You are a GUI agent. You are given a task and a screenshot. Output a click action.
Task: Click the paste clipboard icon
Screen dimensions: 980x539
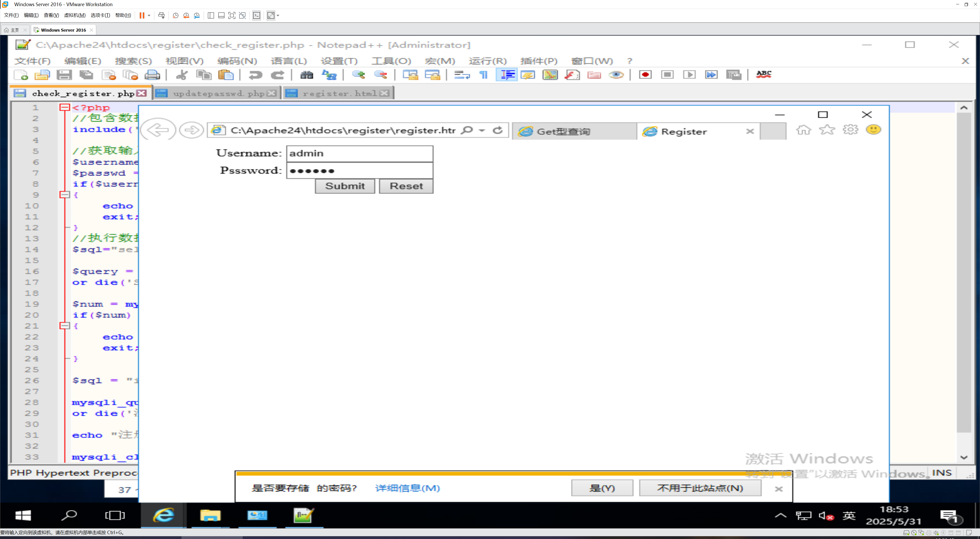(x=226, y=75)
